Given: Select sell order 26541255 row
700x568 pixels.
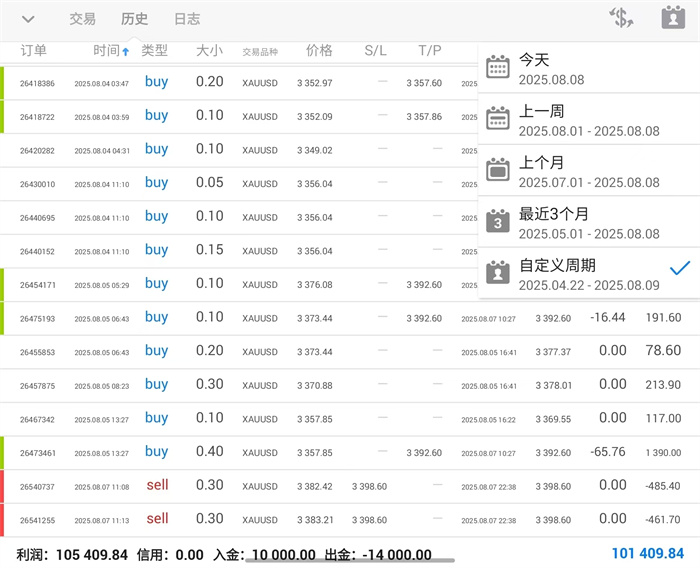Looking at the screenshot, I should coord(350,520).
